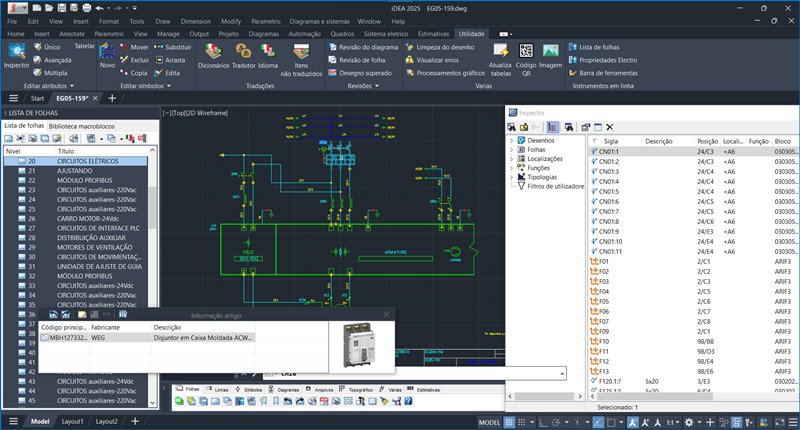Switch to the Biblioteca macroblocos tab

click(81, 126)
